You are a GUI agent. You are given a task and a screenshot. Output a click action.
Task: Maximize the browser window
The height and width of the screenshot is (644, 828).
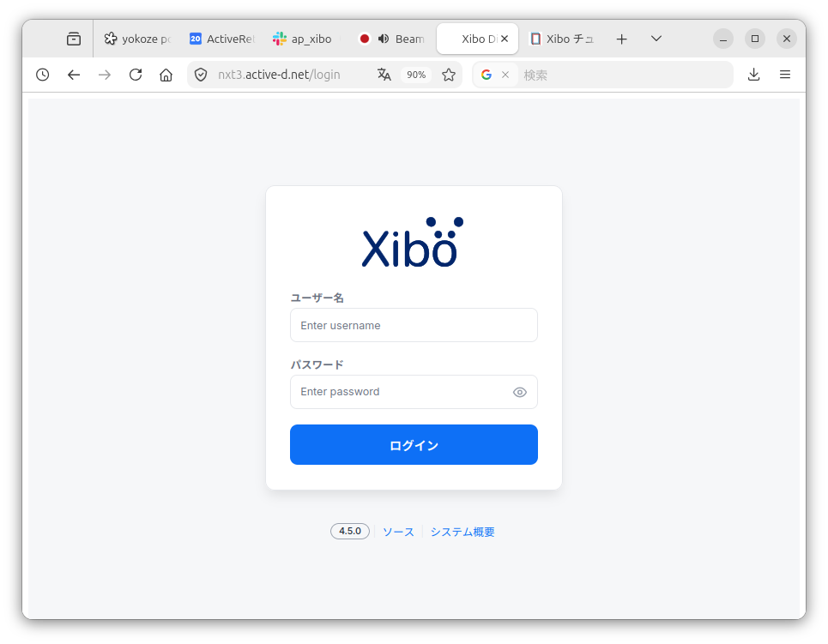click(x=754, y=39)
